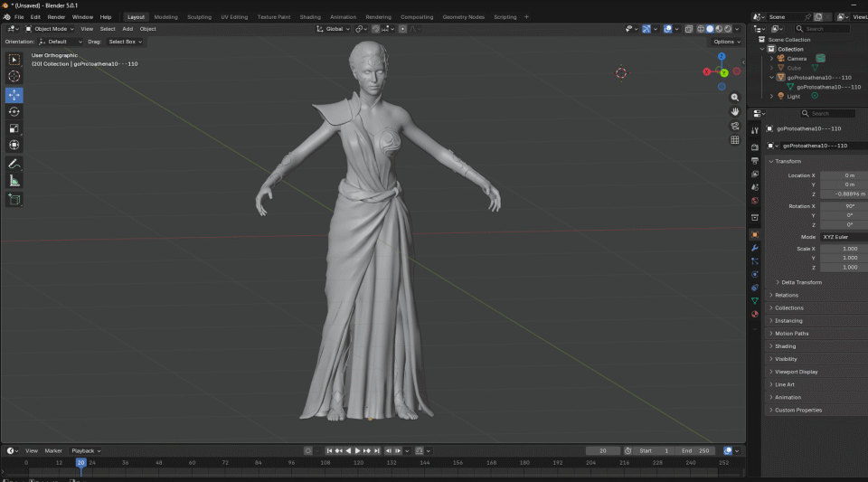Image resolution: width=868 pixels, height=482 pixels.
Task: Pick the Scale tool
Action: coord(14,128)
